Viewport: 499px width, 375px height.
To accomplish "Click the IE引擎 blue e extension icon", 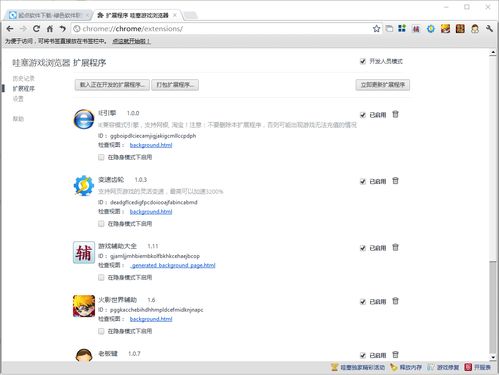I will 84,119.
